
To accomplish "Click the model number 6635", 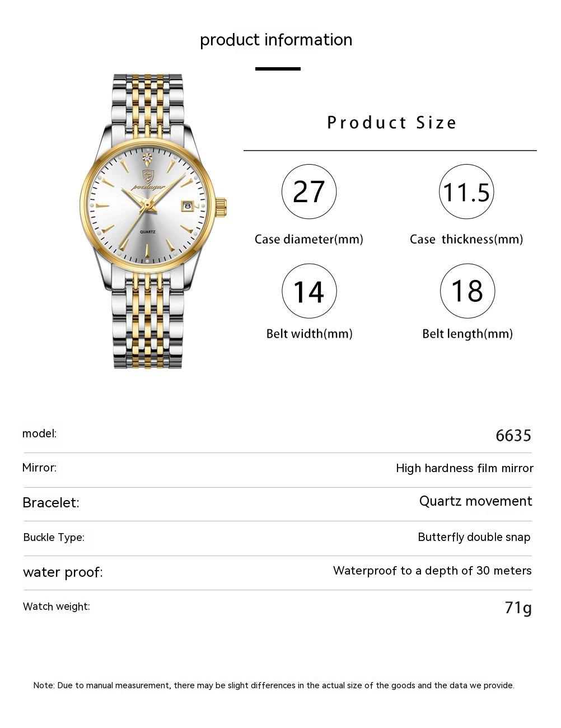I will tap(513, 436).
